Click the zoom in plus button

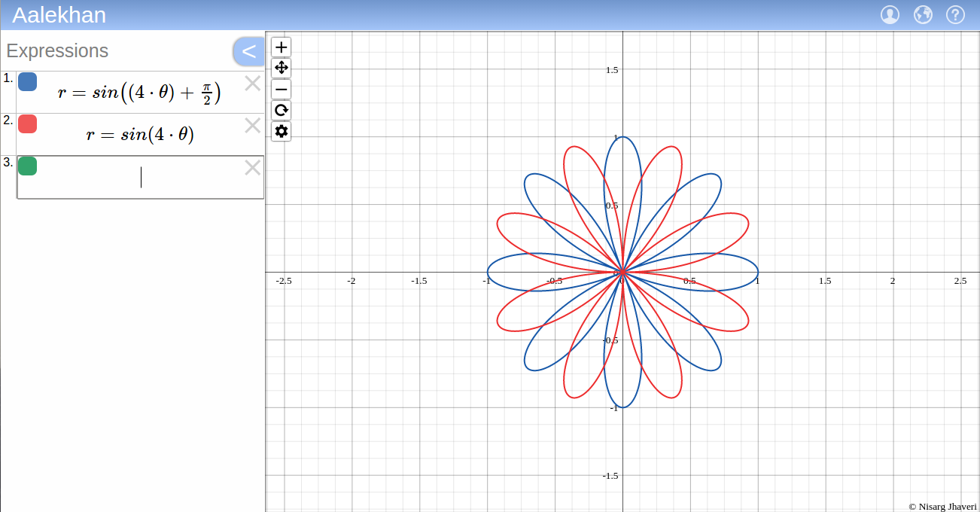(x=281, y=47)
